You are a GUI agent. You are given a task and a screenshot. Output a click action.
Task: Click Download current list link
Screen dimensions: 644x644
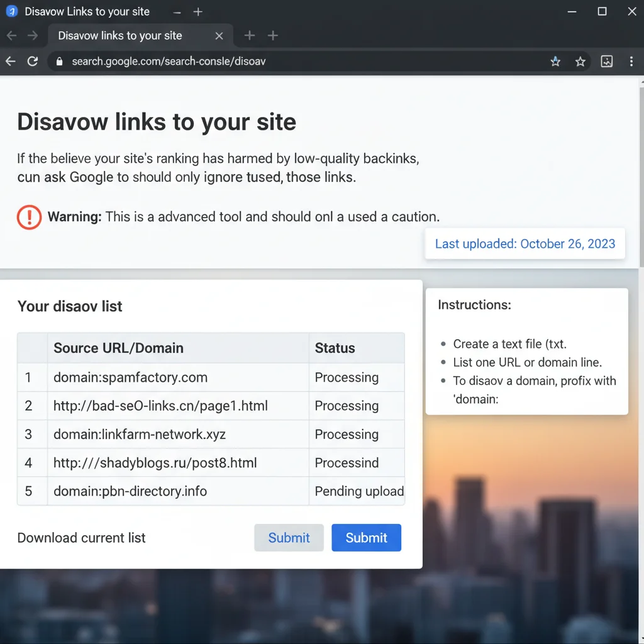pyautogui.click(x=81, y=538)
